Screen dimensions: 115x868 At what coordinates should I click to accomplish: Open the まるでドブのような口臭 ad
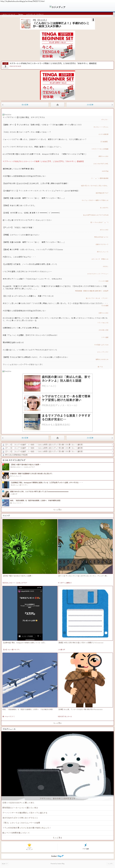(x=58, y=422)
